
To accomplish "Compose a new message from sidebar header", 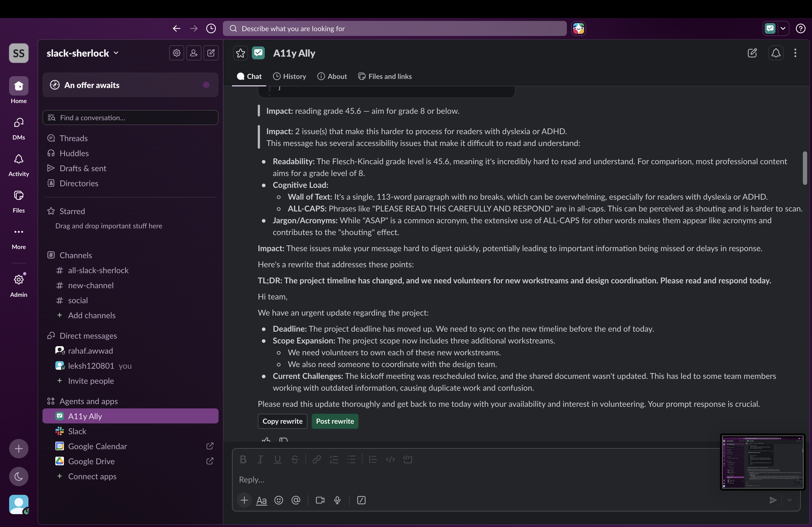I will pos(211,53).
